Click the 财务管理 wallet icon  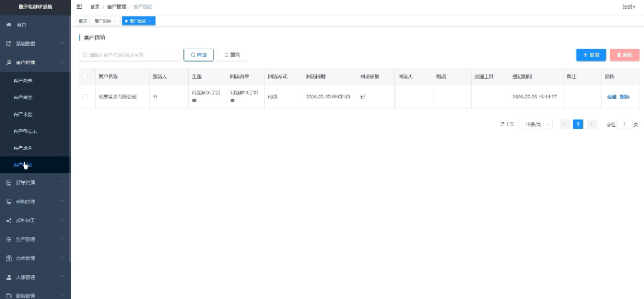point(9,295)
